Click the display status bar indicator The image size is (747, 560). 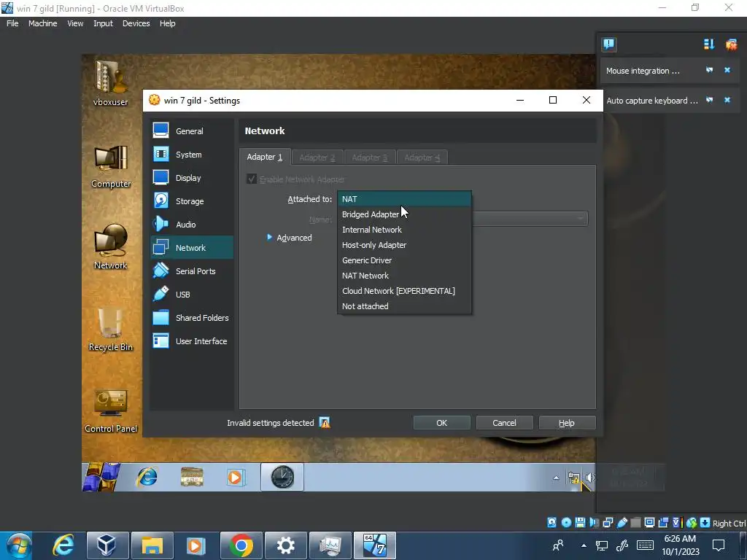coord(649,523)
